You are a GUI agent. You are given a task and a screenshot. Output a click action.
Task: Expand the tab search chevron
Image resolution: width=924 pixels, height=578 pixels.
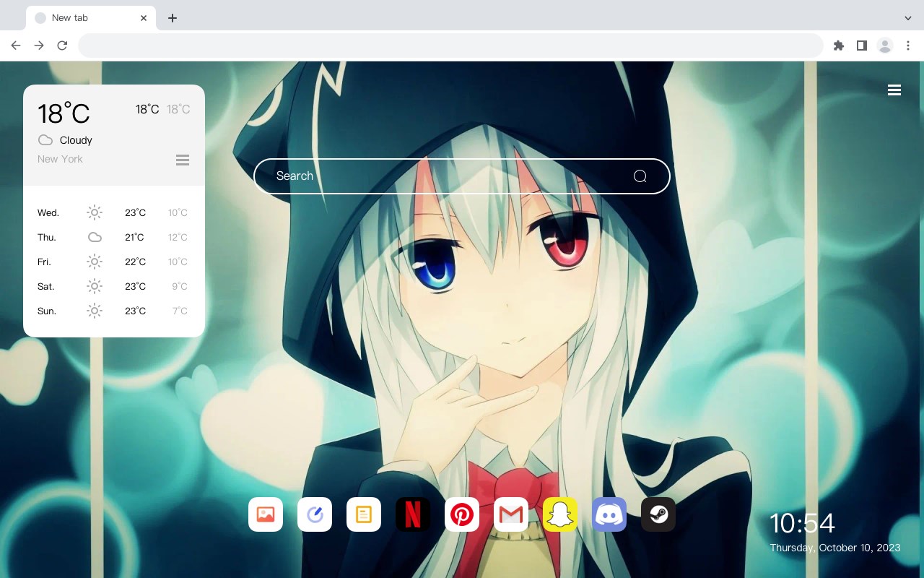(x=908, y=18)
